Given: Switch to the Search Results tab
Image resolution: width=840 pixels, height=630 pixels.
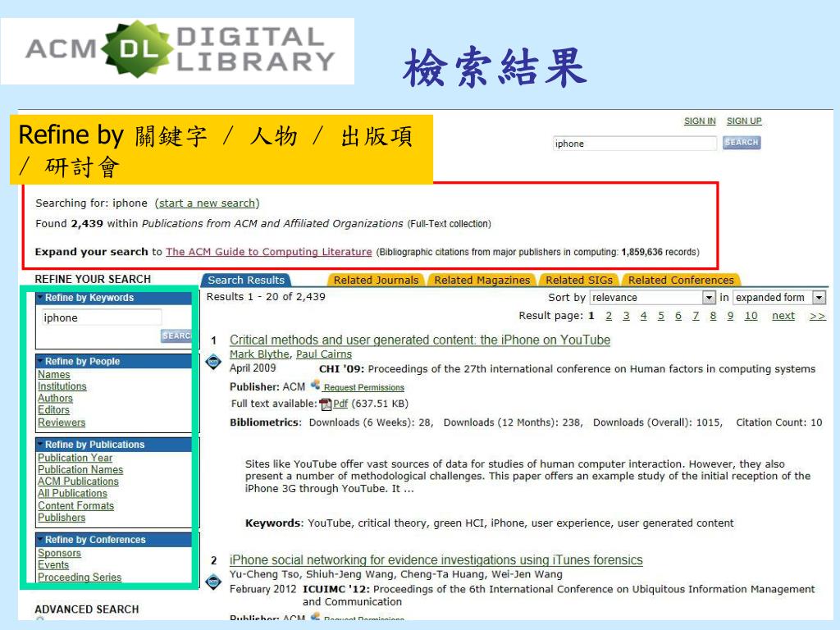Looking at the screenshot, I should coord(246,281).
